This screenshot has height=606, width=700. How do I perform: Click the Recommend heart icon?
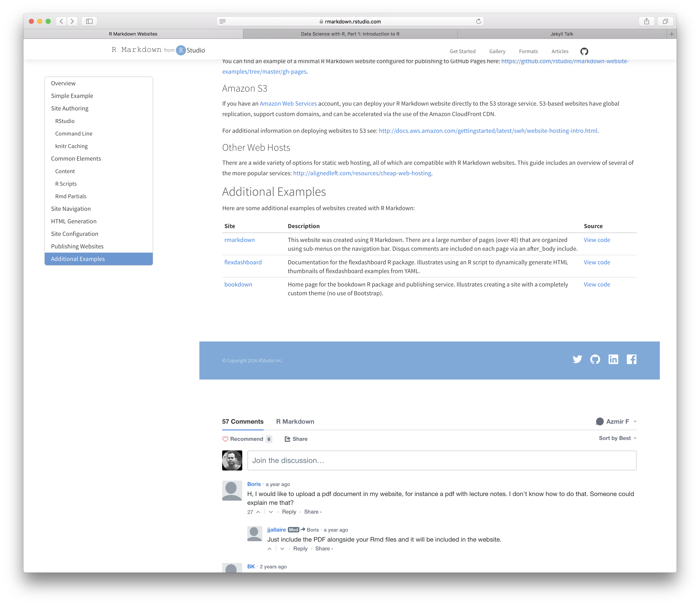(225, 439)
